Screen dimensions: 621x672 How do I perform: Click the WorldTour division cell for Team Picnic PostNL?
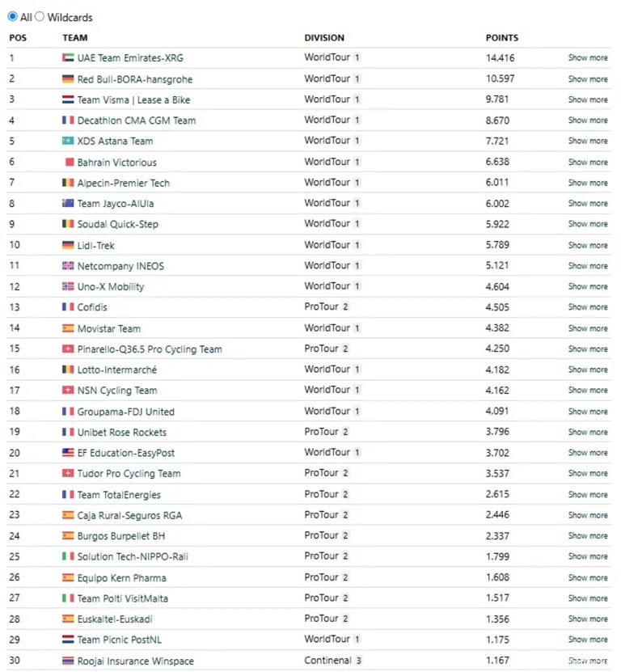coord(332,639)
